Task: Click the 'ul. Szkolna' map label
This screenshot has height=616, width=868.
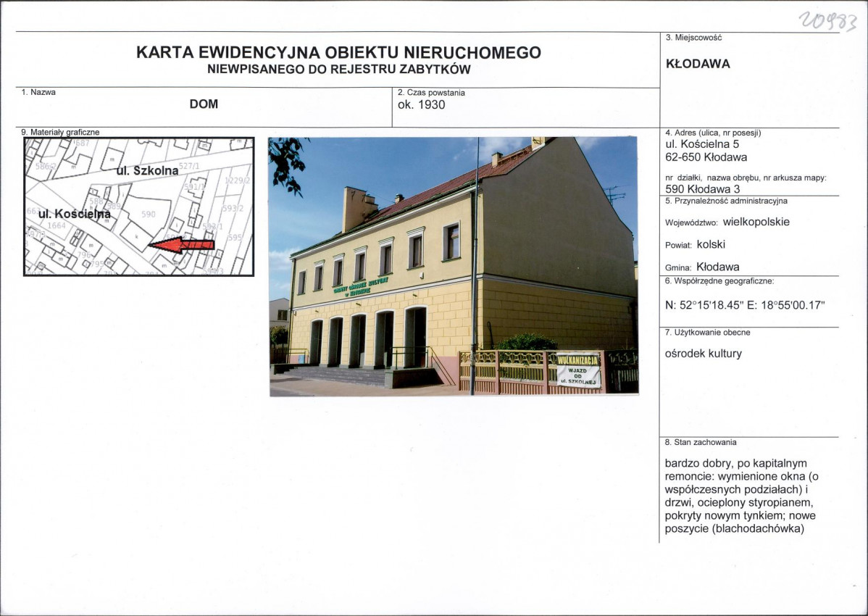Action: pyautogui.click(x=148, y=171)
